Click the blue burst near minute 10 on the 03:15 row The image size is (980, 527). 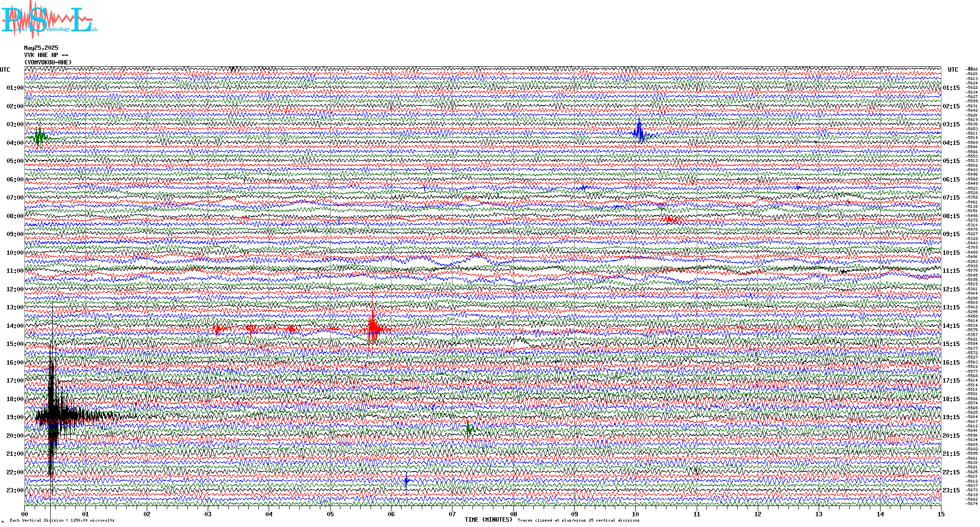point(639,131)
